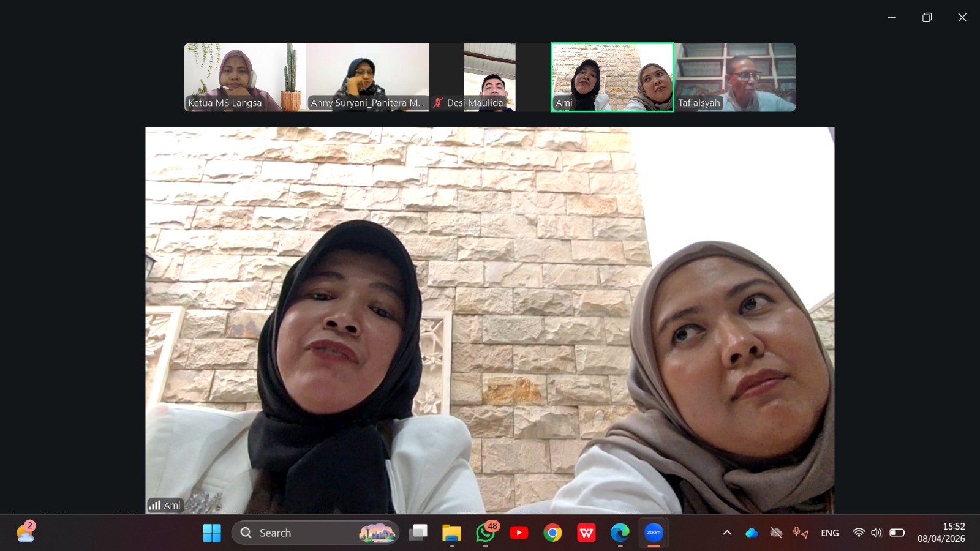Select the Tafialsyah participant video tile
980x551 pixels.
[735, 77]
